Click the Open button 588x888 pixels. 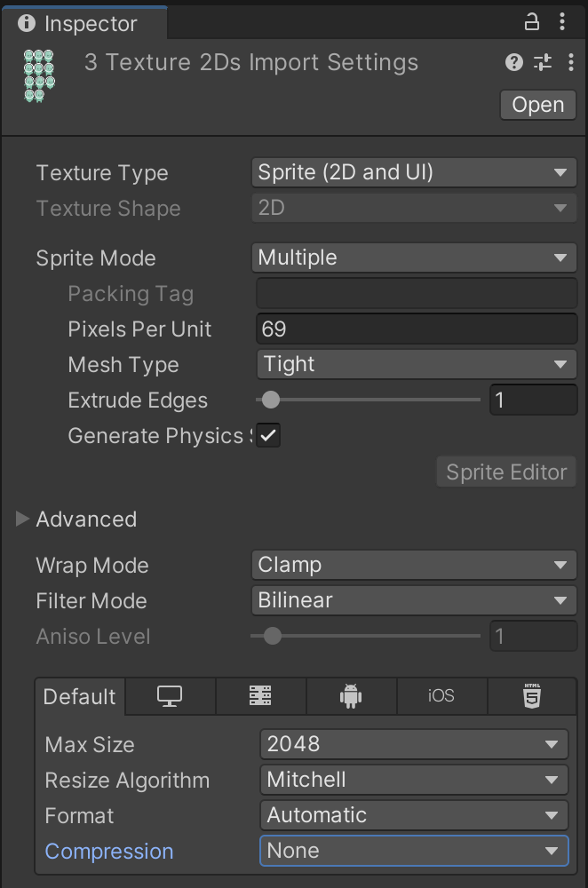pyautogui.click(x=537, y=105)
